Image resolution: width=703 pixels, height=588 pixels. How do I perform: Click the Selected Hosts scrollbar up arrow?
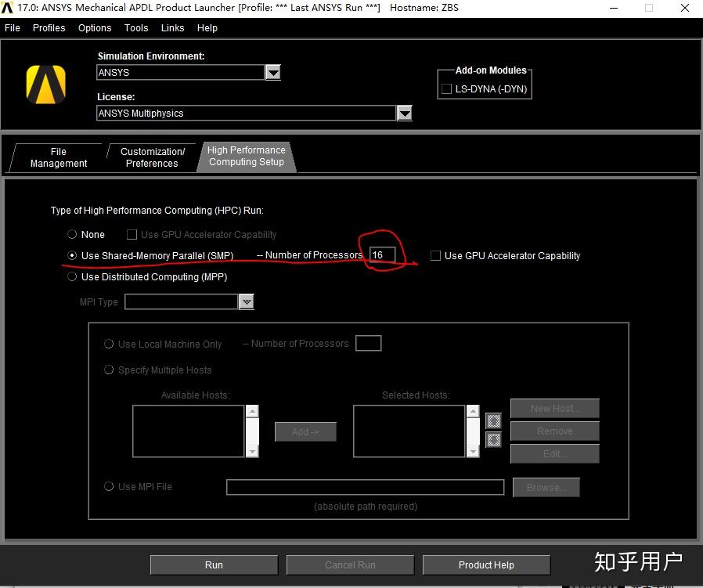[x=473, y=411]
